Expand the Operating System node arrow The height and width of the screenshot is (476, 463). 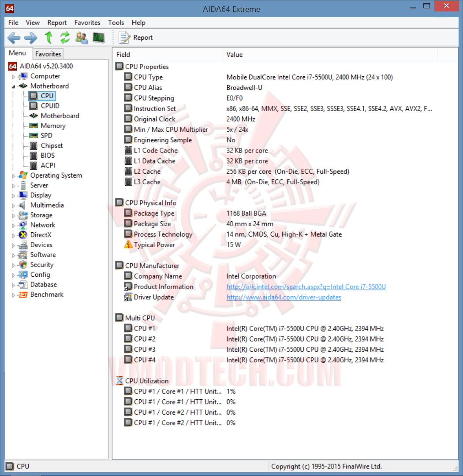[x=13, y=176]
